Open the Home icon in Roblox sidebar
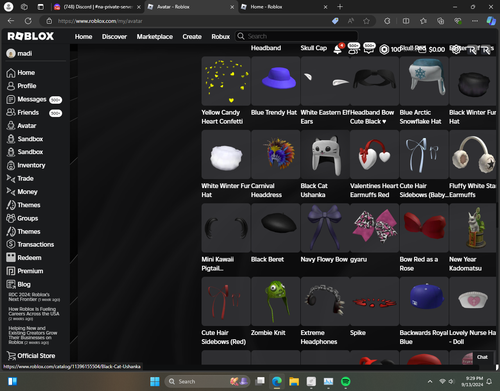500x391 pixels. click(11, 73)
